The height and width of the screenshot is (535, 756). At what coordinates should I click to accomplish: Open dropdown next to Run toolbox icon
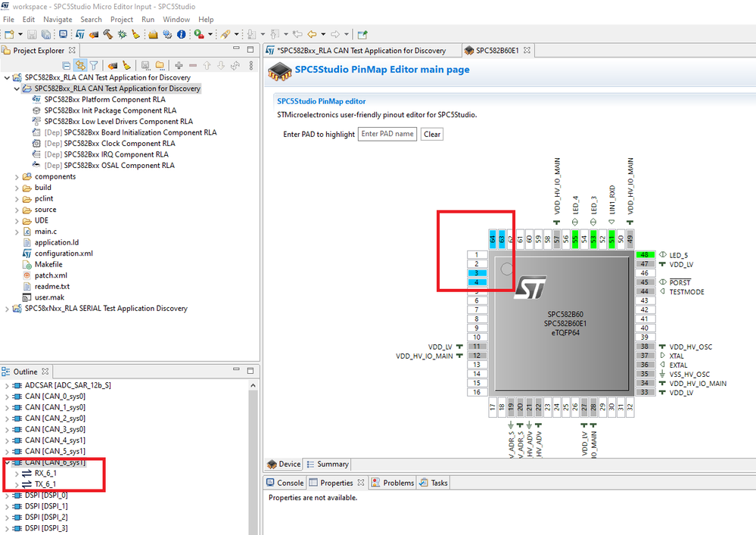click(210, 34)
